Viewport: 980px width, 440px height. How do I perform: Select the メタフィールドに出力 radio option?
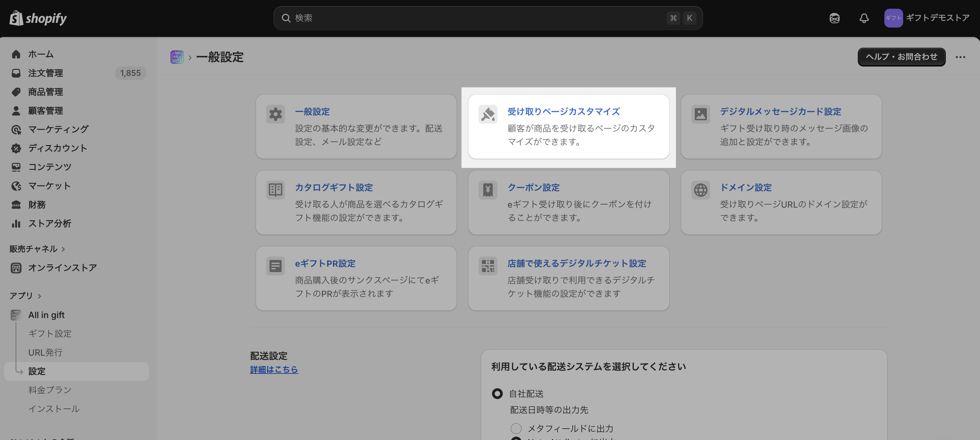point(516,428)
